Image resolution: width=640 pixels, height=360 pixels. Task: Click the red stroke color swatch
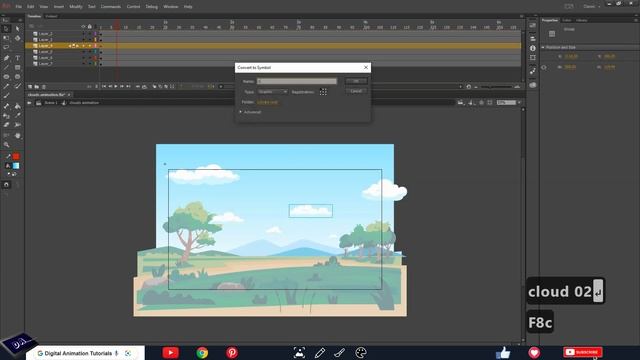point(16,156)
